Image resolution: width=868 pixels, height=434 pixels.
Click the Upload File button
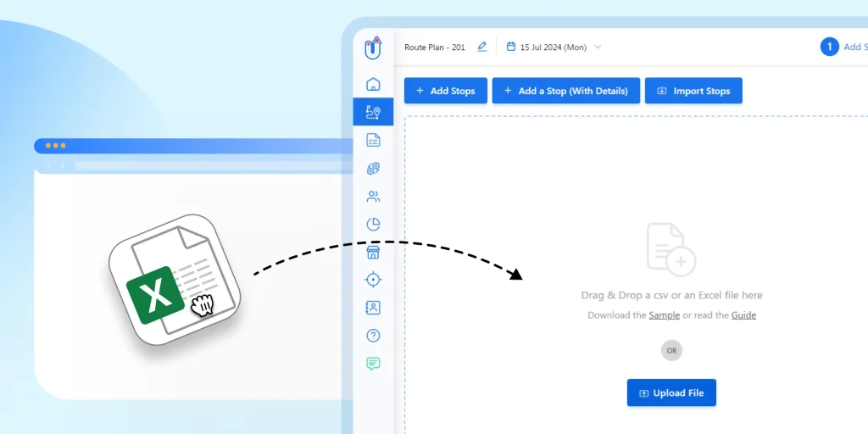tap(671, 393)
